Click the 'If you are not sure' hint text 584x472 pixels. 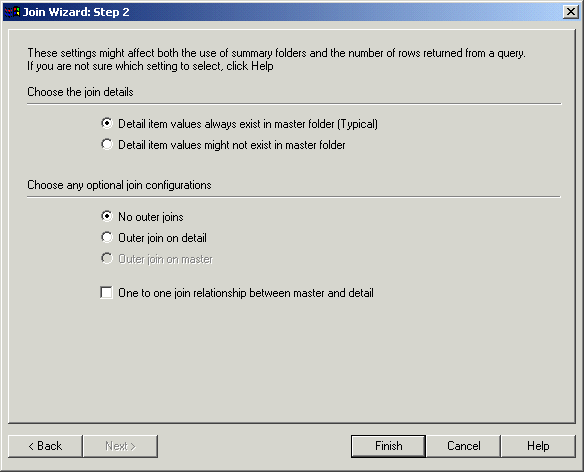click(x=150, y=66)
